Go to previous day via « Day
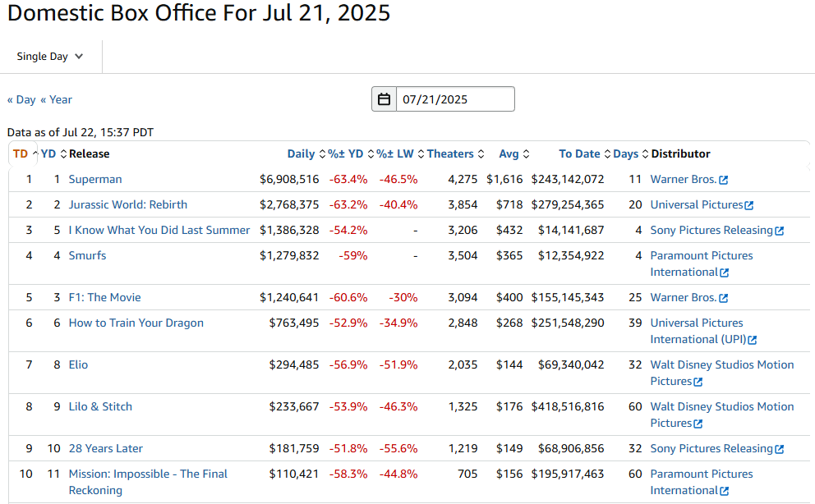This screenshot has height=504, width=815. [21, 99]
